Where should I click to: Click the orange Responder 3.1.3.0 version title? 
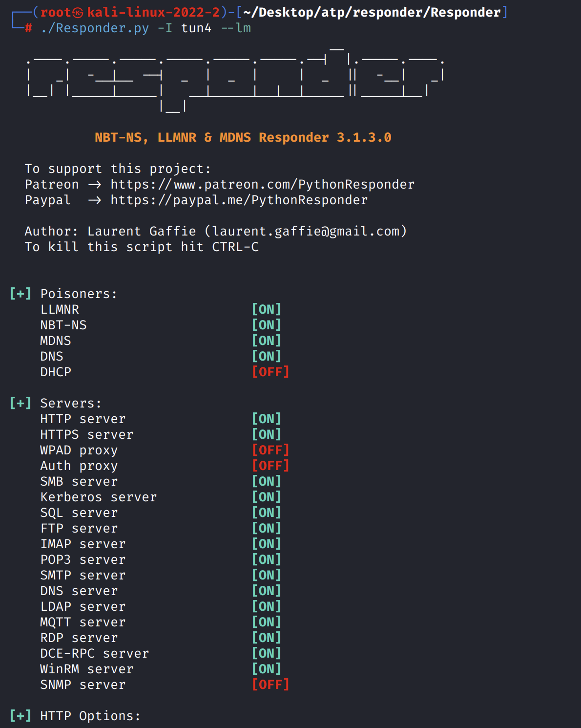(243, 138)
